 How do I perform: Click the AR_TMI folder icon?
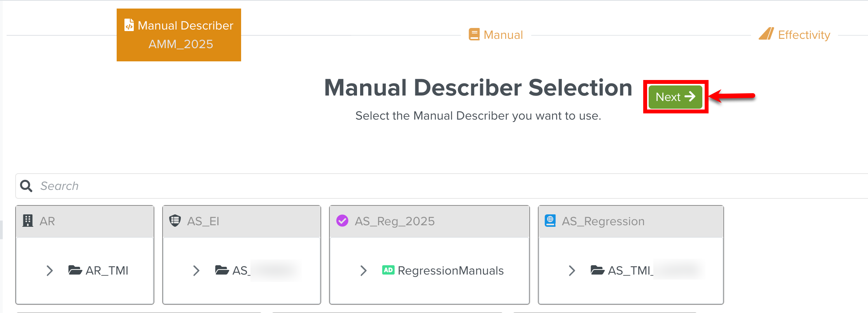pyautogui.click(x=75, y=270)
